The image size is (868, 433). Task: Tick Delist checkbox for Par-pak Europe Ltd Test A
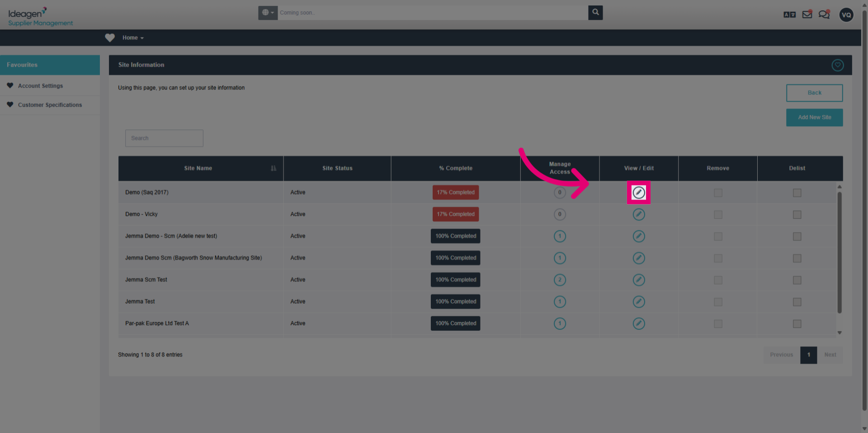click(x=797, y=324)
